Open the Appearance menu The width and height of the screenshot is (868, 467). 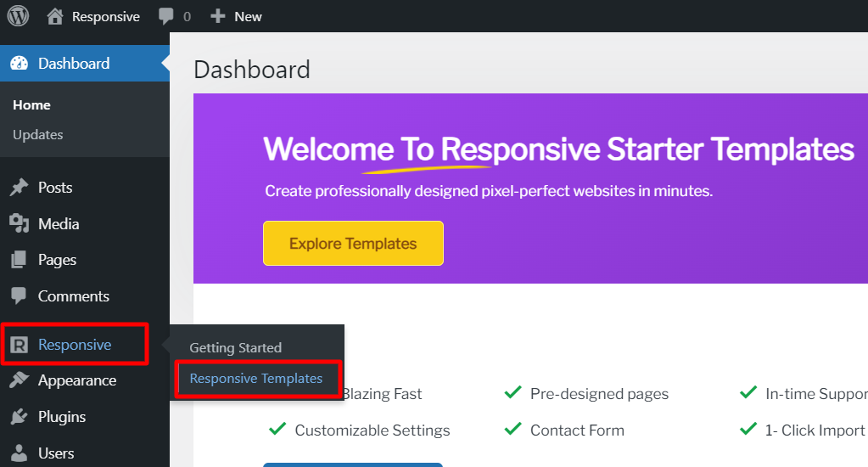(77, 380)
